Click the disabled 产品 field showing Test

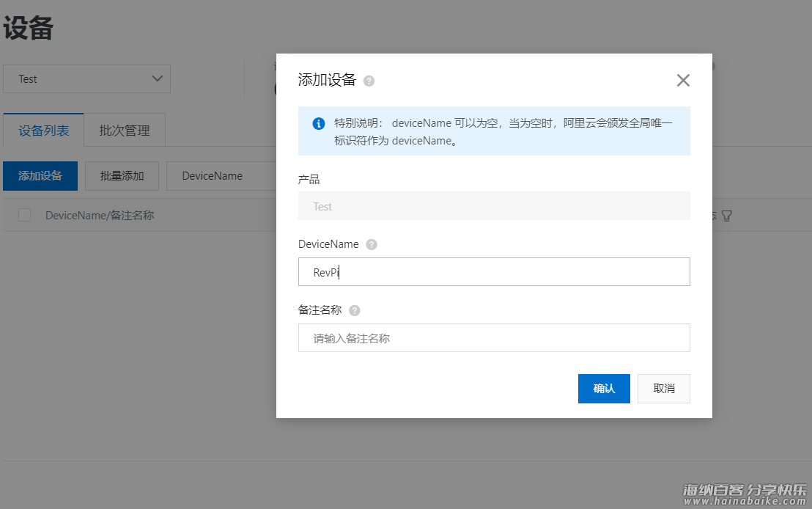click(494, 206)
